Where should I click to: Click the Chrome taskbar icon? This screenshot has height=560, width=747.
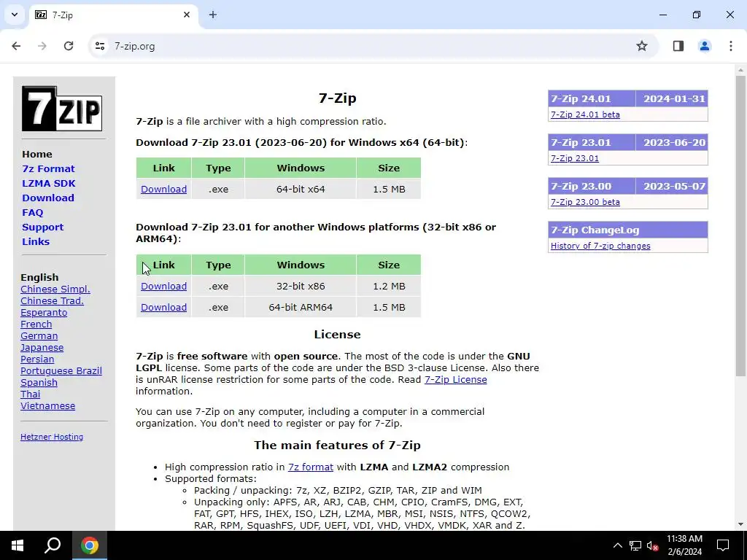tap(90, 545)
